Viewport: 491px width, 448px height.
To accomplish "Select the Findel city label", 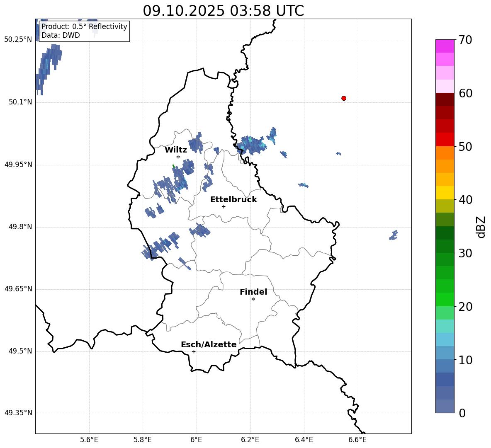I will (x=253, y=292).
